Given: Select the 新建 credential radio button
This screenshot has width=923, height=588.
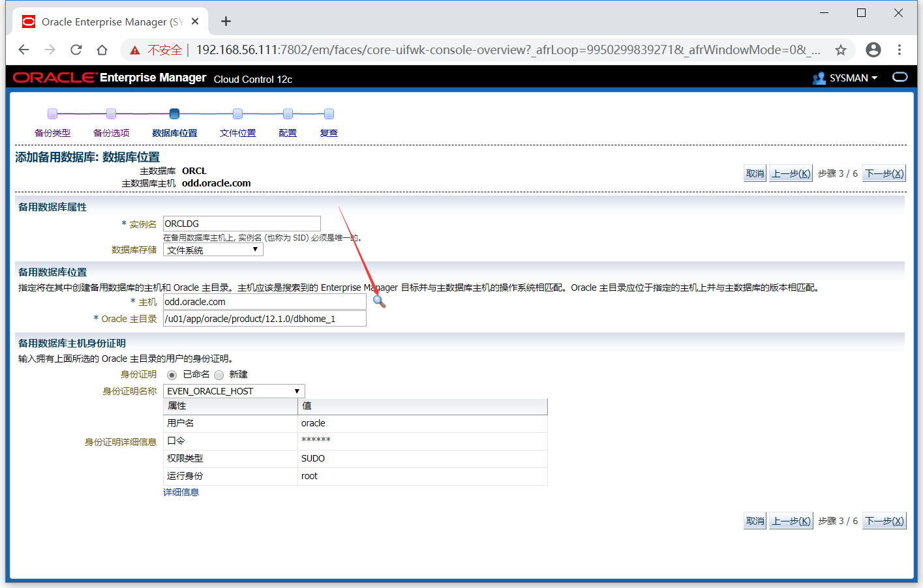Looking at the screenshot, I should (x=219, y=375).
